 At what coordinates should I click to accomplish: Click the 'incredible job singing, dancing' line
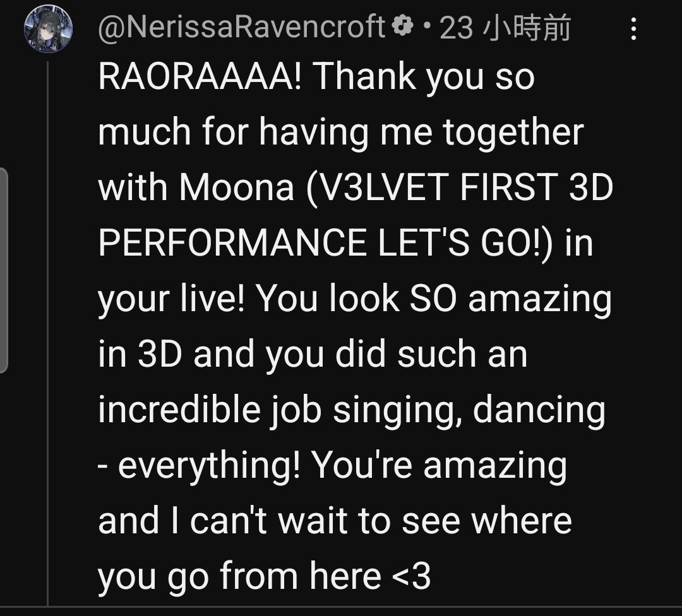pyautogui.click(x=352, y=411)
